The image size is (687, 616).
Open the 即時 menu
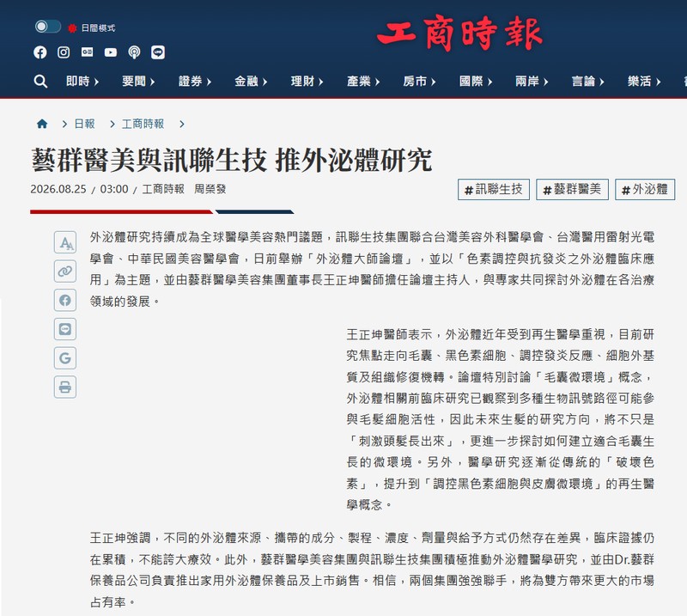[82, 81]
